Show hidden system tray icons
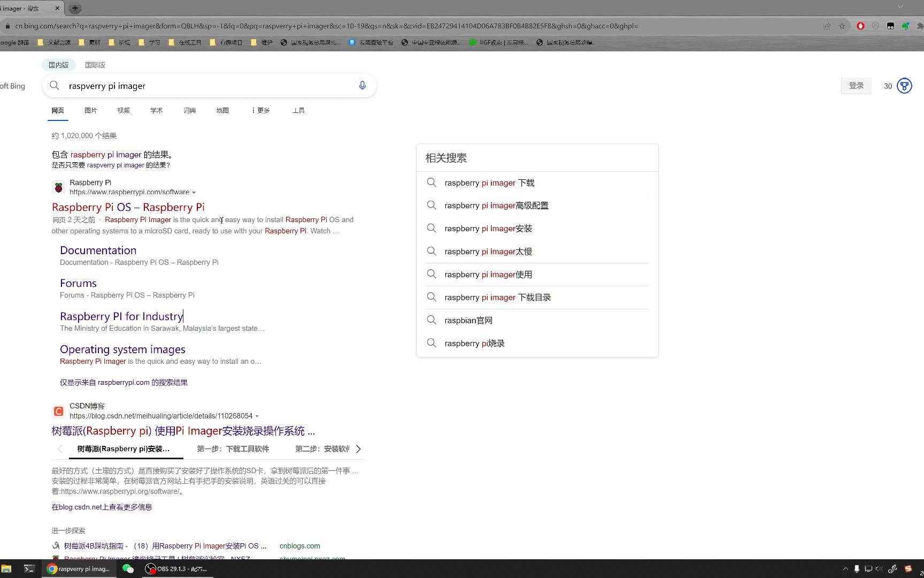The width and height of the screenshot is (924, 578). click(845, 568)
